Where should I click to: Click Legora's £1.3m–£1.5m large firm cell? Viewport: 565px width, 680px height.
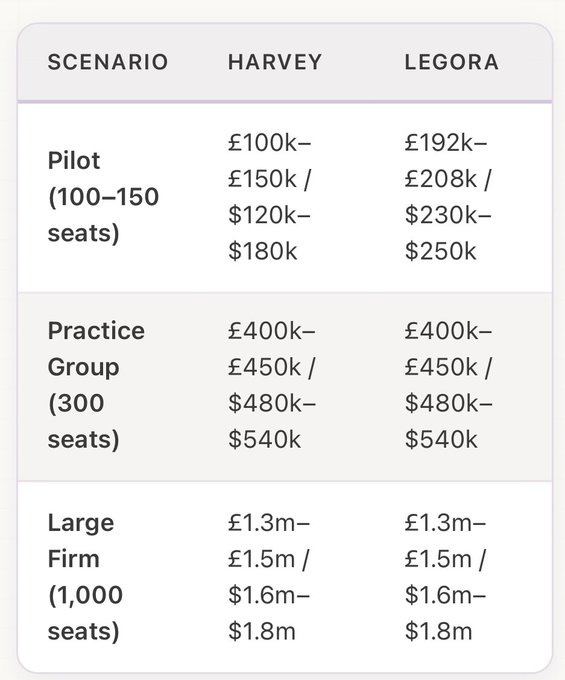pyautogui.click(x=445, y=577)
